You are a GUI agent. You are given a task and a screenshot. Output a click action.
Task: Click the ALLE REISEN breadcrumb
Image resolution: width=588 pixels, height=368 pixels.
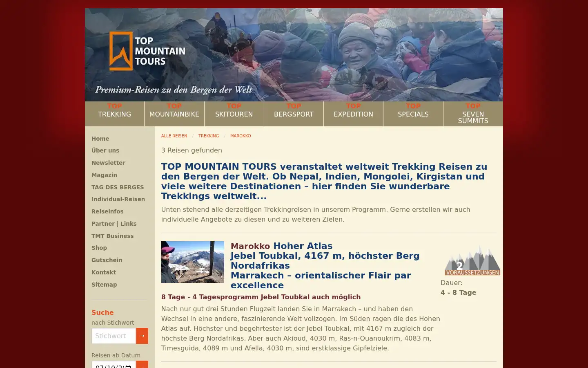tap(174, 136)
